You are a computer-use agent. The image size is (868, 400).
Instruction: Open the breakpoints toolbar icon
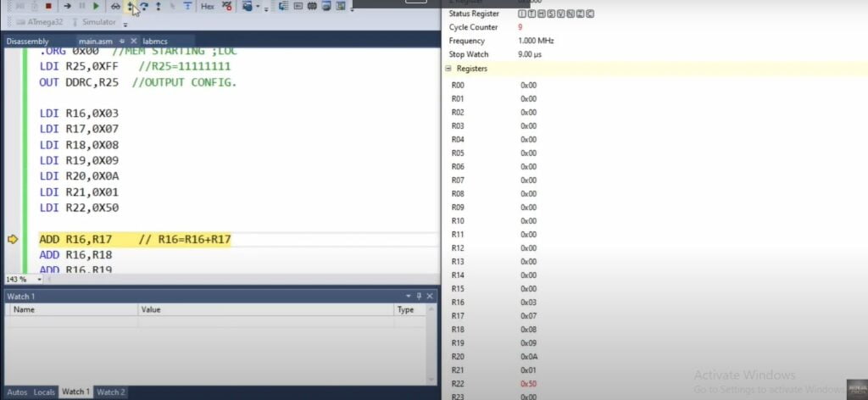click(x=226, y=6)
